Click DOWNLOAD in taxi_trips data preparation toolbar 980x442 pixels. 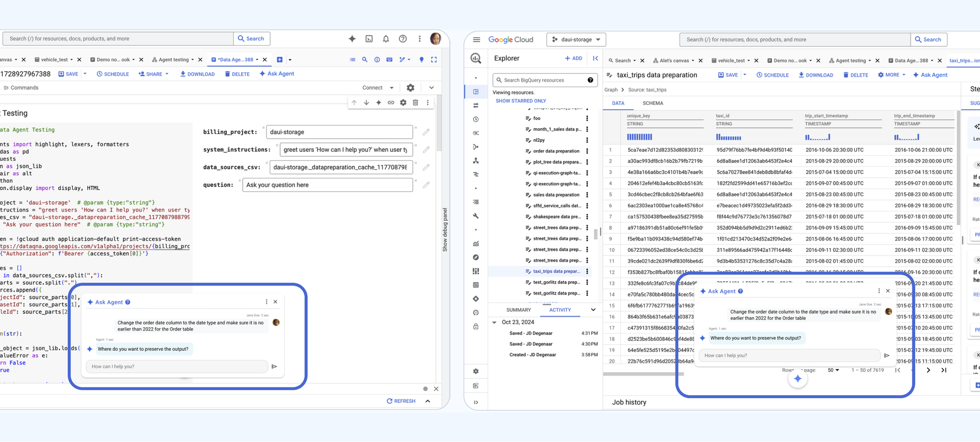(x=816, y=75)
